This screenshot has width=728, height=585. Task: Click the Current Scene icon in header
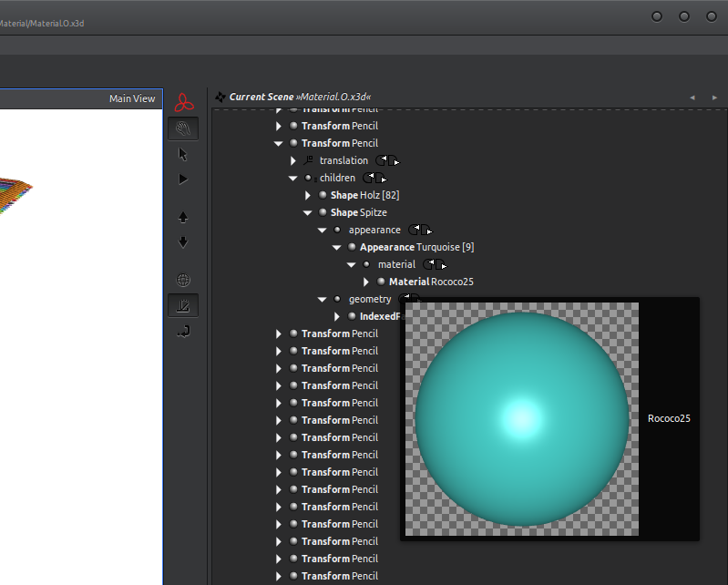pos(220,97)
